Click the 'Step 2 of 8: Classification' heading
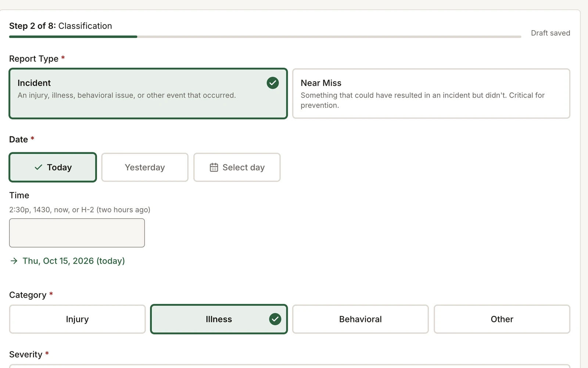 pyautogui.click(x=61, y=26)
